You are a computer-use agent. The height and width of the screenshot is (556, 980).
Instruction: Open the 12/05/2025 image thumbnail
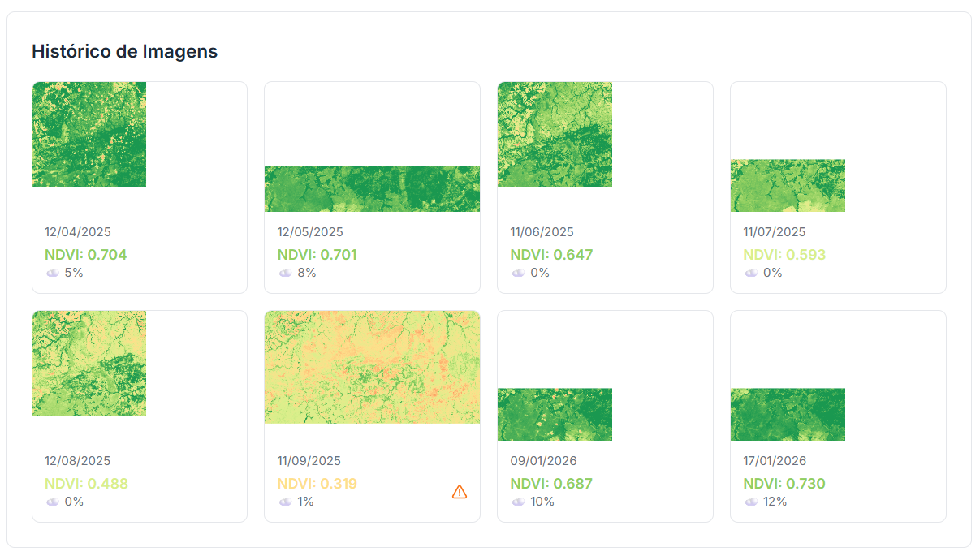click(x=372, y=189)
